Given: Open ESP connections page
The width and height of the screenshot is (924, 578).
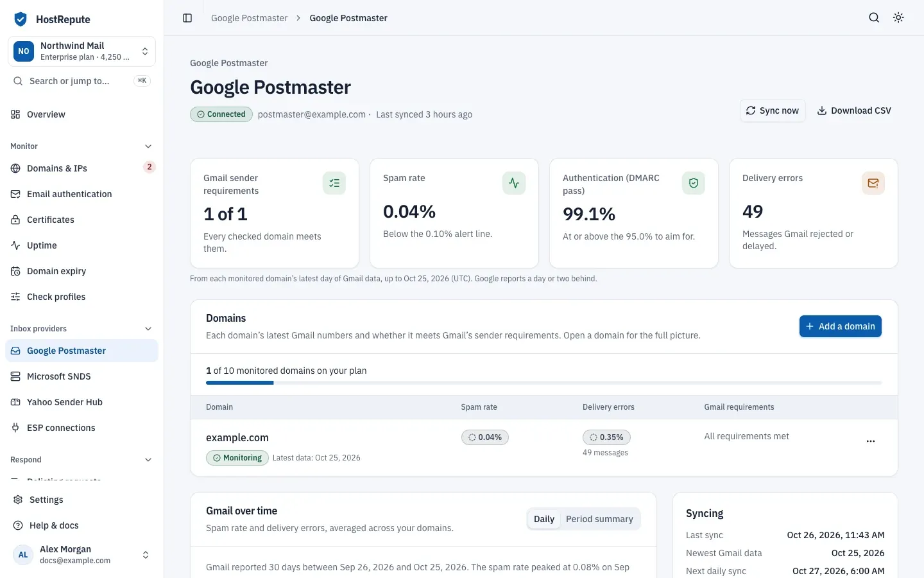Looking at the screenshot, I should (81, 428).
